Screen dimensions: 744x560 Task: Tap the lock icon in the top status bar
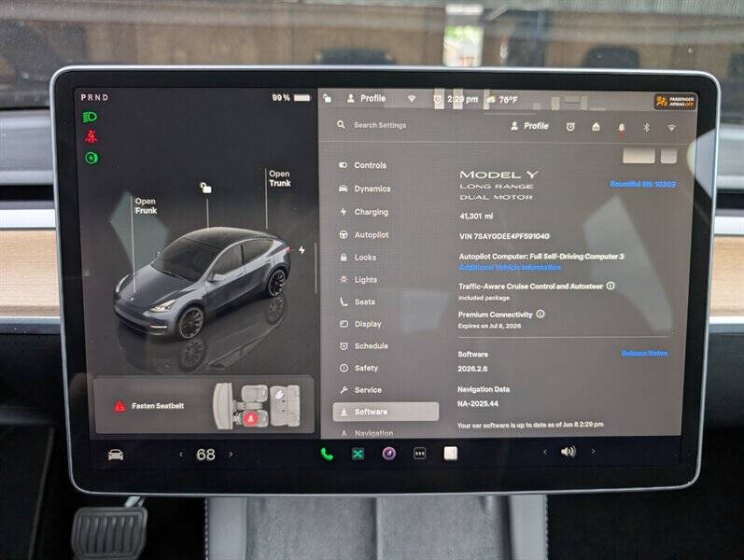327,98
